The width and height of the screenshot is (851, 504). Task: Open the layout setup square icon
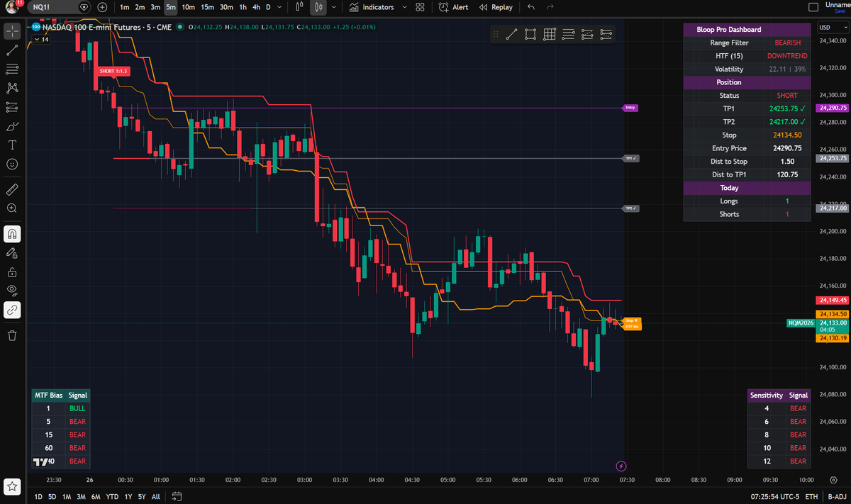pyautogui.click(x=813, y=7)
